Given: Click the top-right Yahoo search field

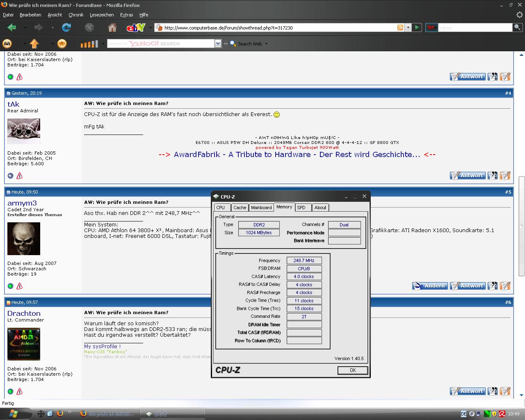Looking at the screenshot, I should pyautogui.click(x=475, y=27).
